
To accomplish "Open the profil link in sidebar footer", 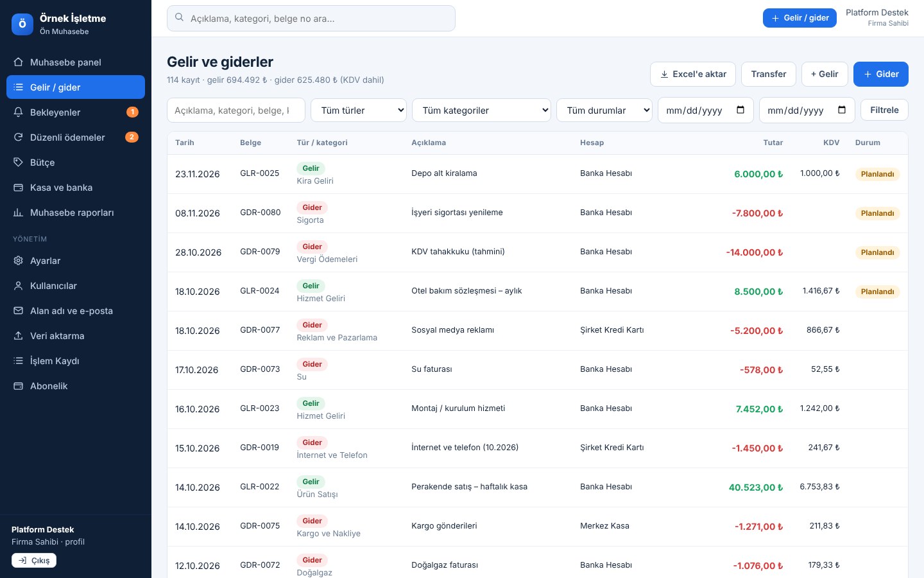I will pos(75,542).
